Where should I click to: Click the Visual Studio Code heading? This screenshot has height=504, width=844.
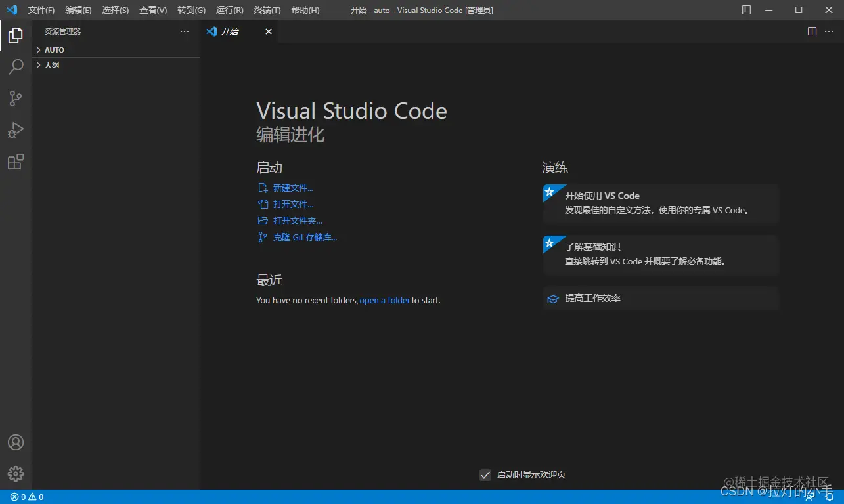click(351, 110)
